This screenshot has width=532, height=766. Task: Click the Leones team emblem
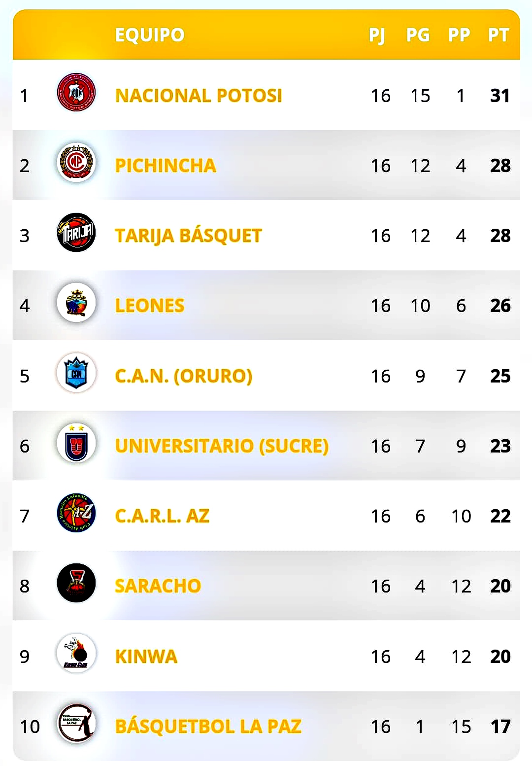[x=76, y=303]
